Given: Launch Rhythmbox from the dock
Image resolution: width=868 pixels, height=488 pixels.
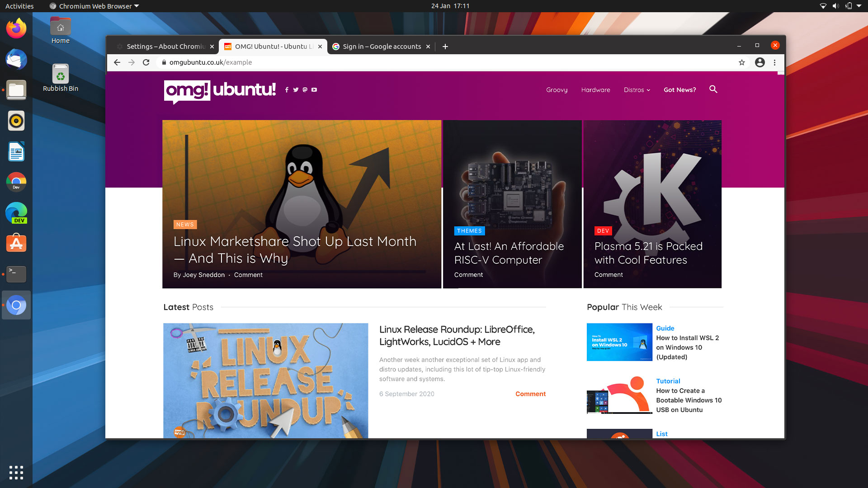Looking at the screenshot, I should point(16,121).
